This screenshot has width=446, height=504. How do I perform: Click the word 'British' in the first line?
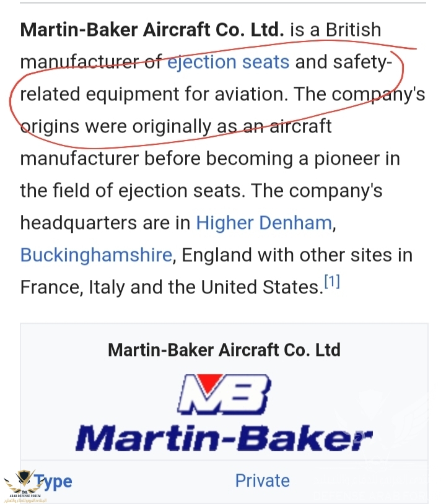[x=353, y=30]
